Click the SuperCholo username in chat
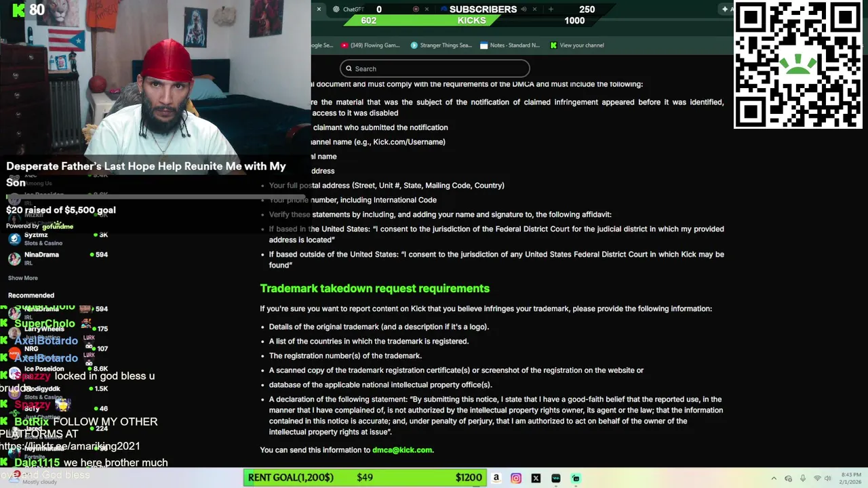 click(45, 323)
